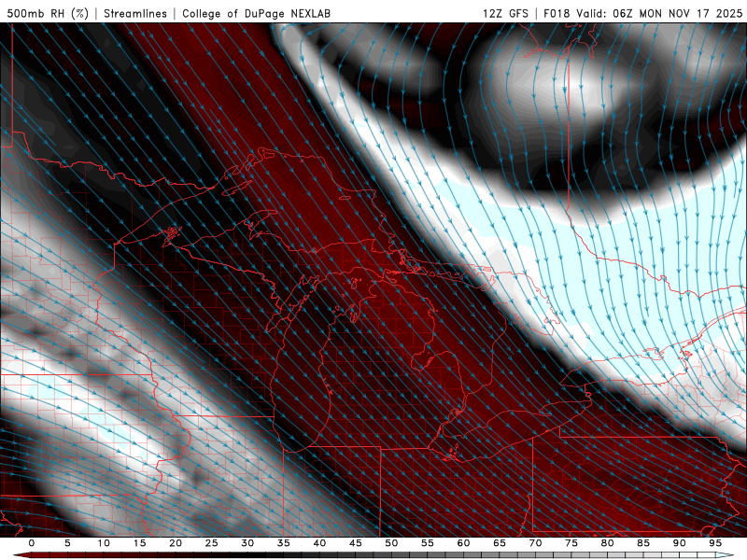
Task: Click the "50" label on the color scale
Action: (391, 543)
